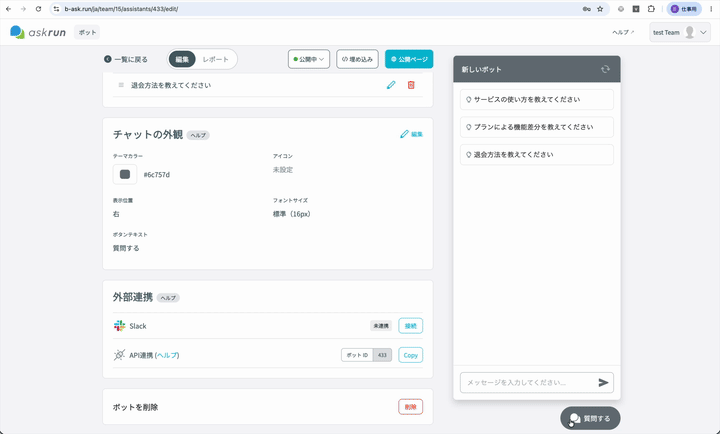Select the 編集 tab
Screen dimensions: 720x434
point(182,59)
